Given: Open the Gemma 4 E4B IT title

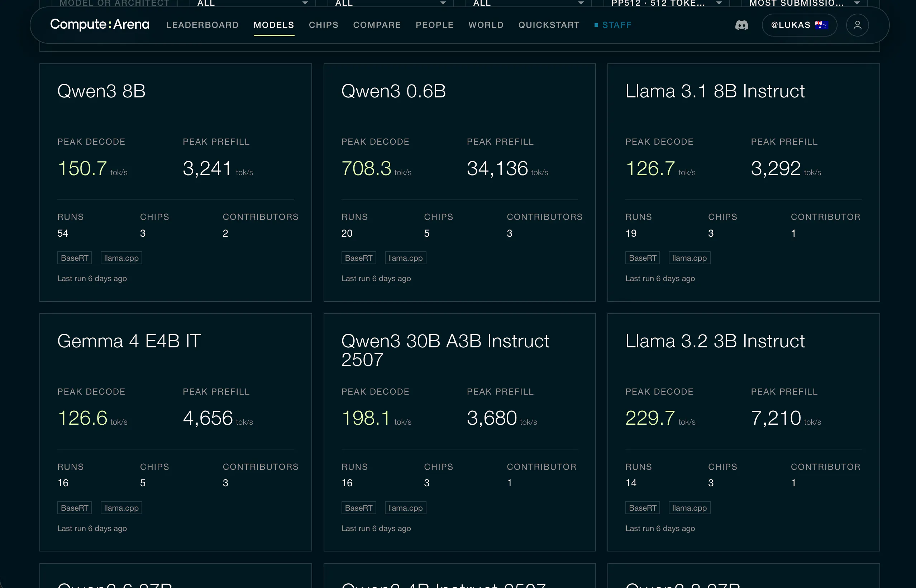Looking at the screenshot, I should (129, 341).
